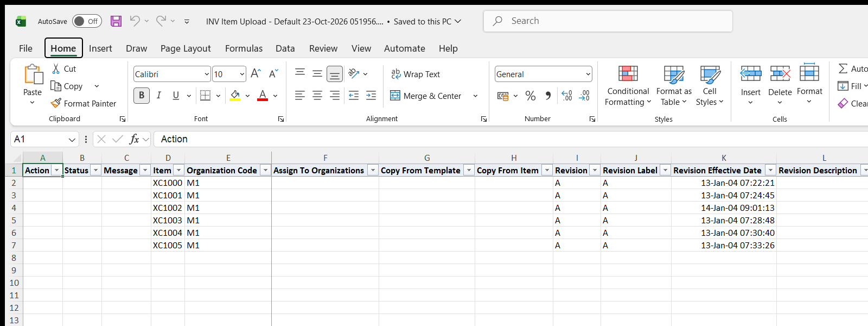Select row 5 header
868x326 pixels.
(x=14, y=220)
